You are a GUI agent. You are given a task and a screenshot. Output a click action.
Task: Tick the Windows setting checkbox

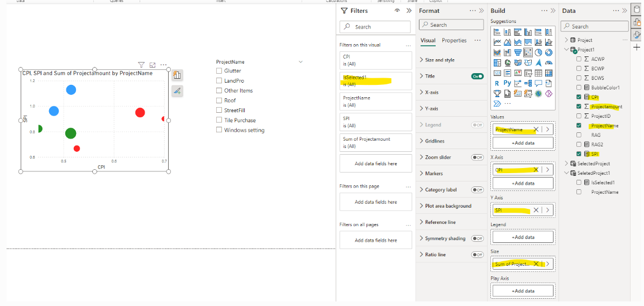(219, 130)
